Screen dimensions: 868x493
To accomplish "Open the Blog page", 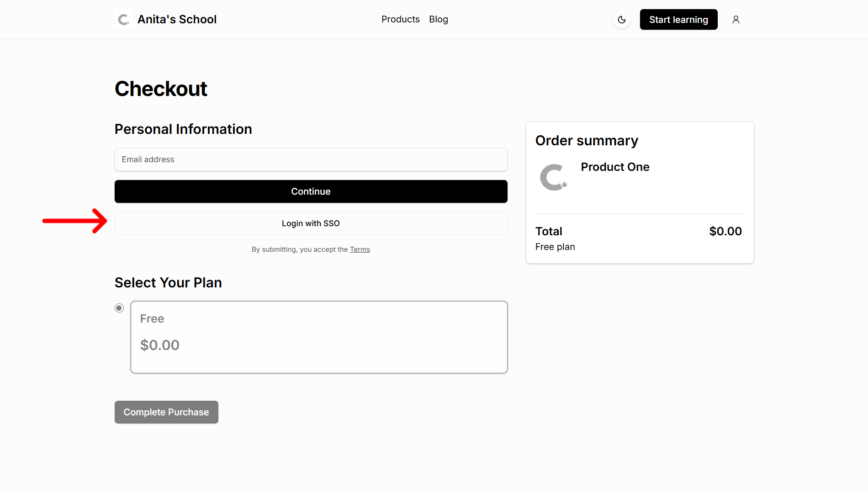I will pos(438,19).
